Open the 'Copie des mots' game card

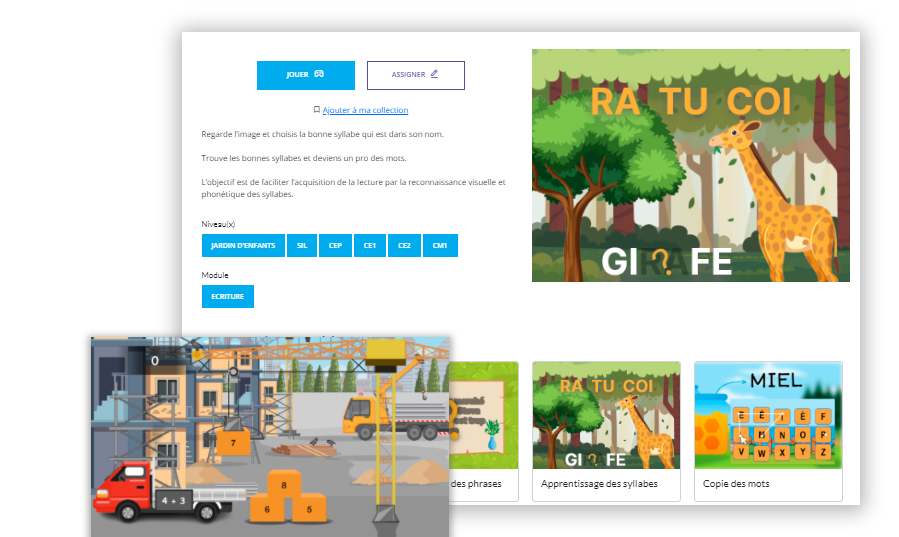pos(768,430)
